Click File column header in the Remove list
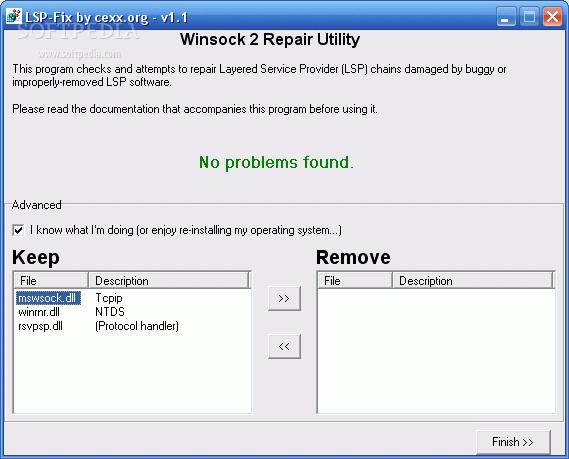The height and width of the screenshot is (459, 569). (x=355, y=280)
